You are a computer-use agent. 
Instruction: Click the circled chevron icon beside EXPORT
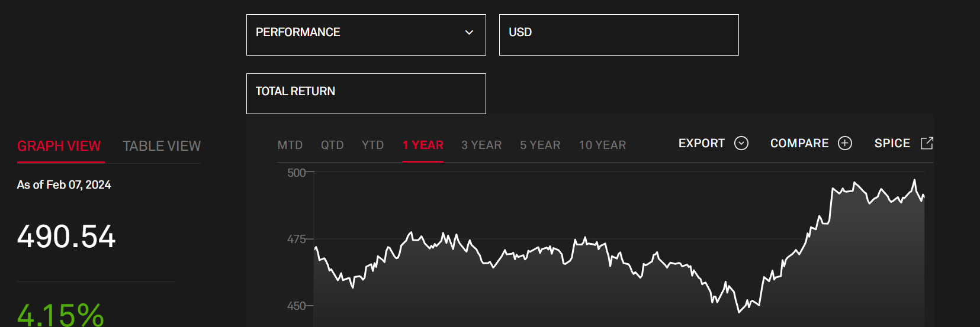(x=741, y=144)
